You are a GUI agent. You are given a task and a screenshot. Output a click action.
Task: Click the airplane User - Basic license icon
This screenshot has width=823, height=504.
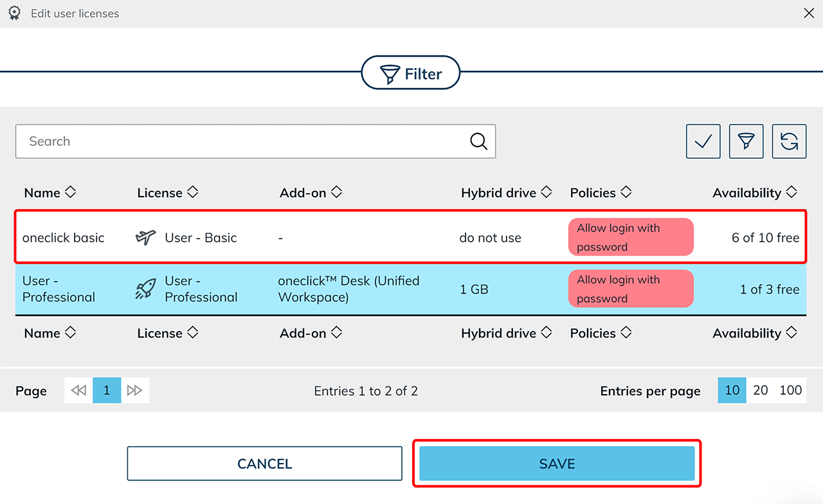[146, 238]
